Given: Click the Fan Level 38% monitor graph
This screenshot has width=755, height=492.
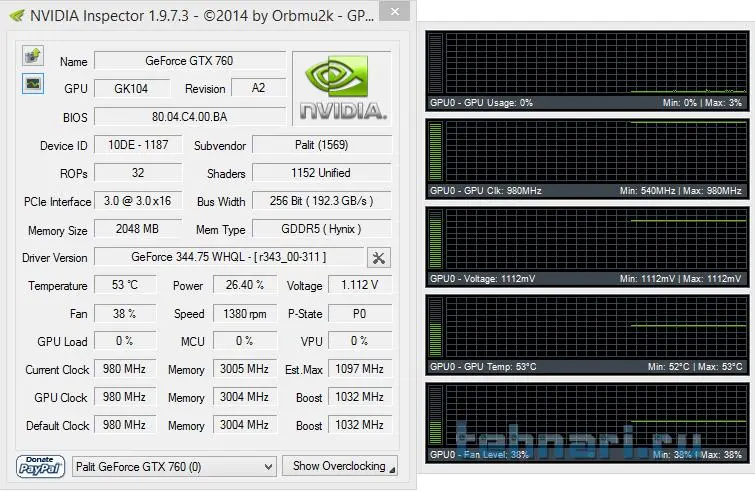Looking at the screenshot, I should coord(587,423).
